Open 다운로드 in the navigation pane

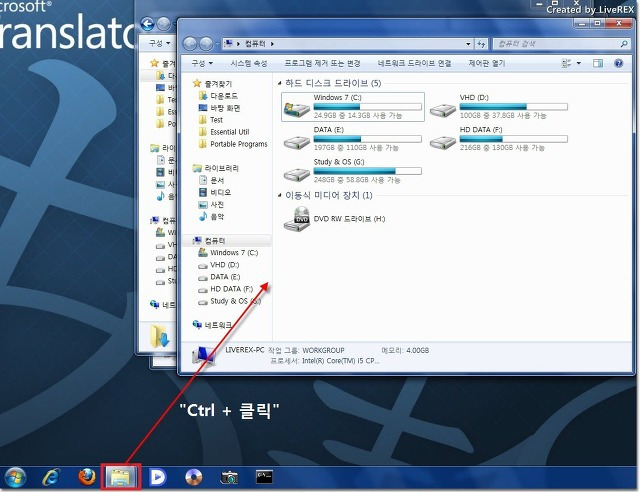(224, 96)
